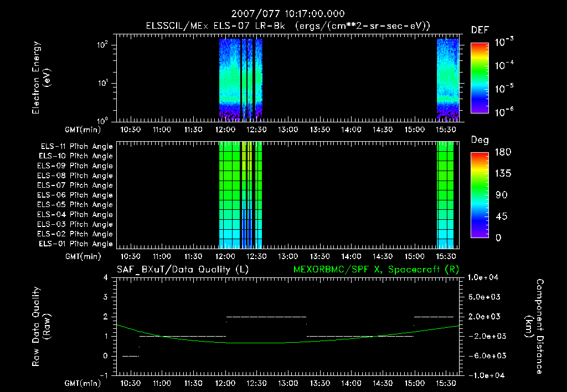Image resolution: width=567 pixels, height=392 pixels.
Task: Select the 'ELS-03 Pitch Angle' row label
Action: 75,224
